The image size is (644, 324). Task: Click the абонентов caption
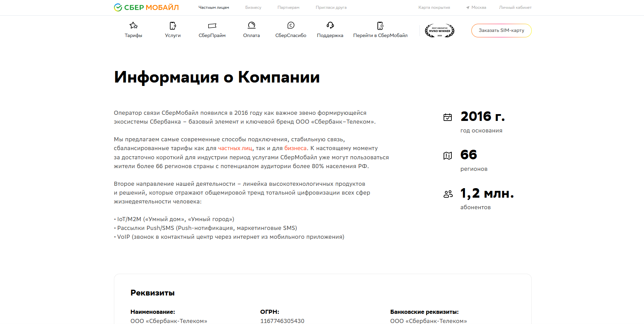point(475,208)
